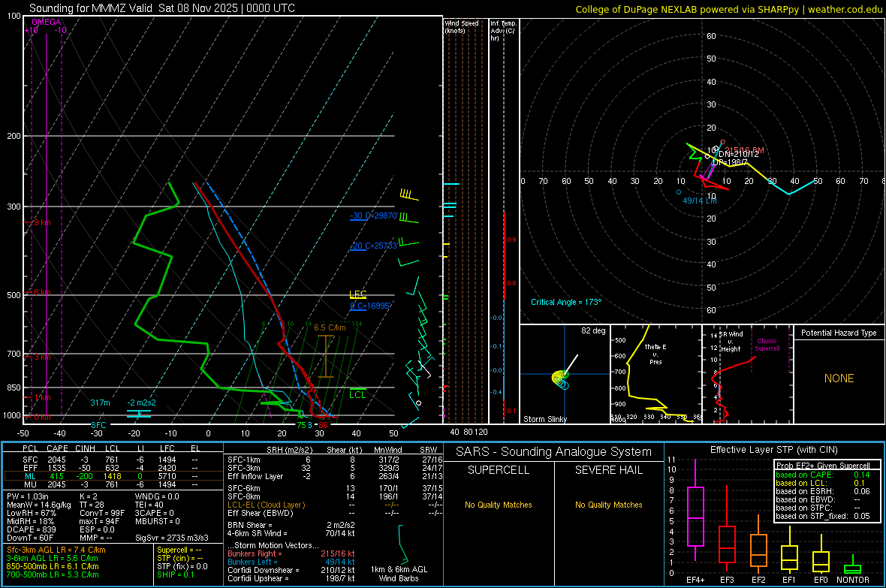This screenshot has width=886, height=588.
Task: Click the '-20 C=25733'' height label
Action: (x=373, y=246)
